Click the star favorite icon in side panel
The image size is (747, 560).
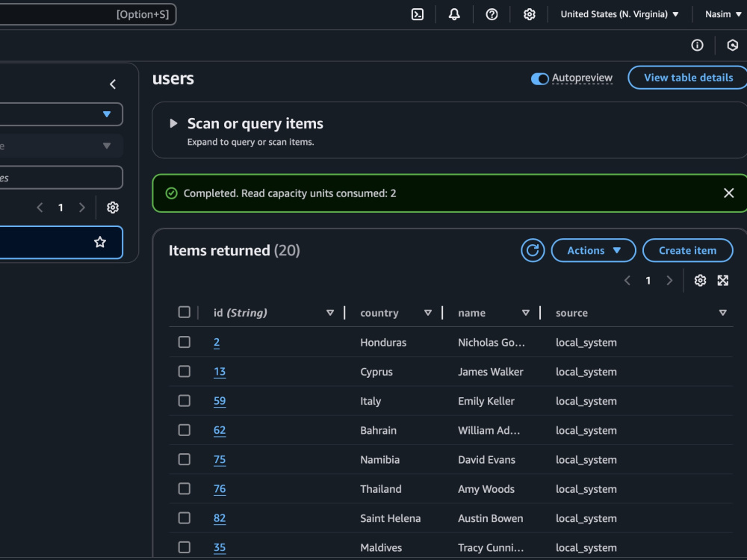point(100,242)
